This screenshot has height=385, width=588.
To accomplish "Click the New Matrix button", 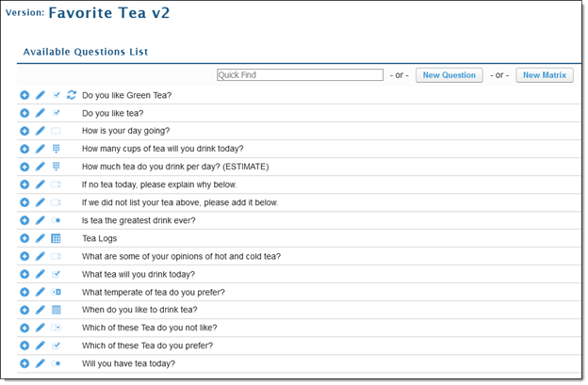I will [544, 75].
